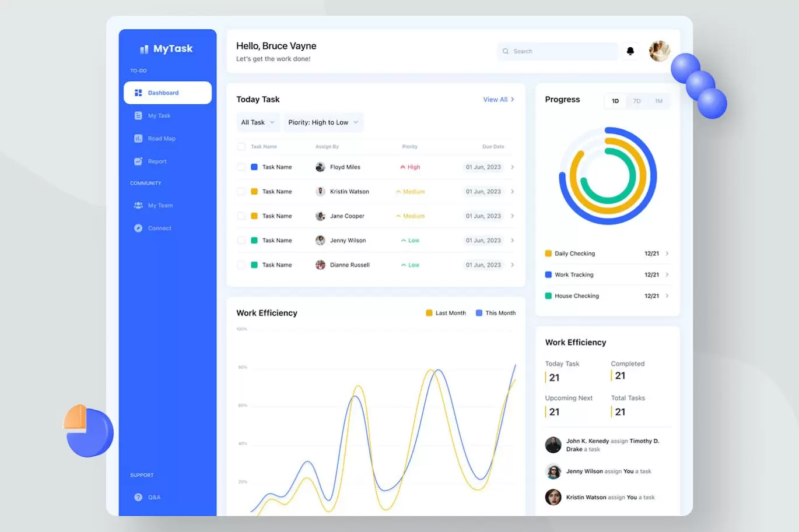The width and height of the screenshot is (799, 532).
Task: Open Dashboard in the sidebar
Action: 167,93
